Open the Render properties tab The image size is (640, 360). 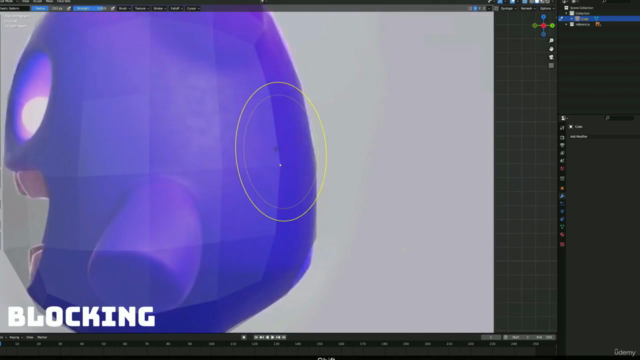(562, 138)
